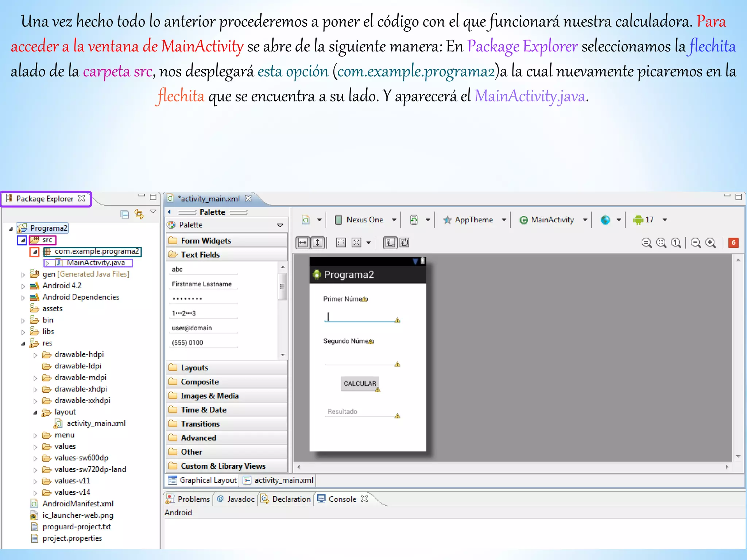The height and width of the screenshot is (560, 747).
Task: Open the screen orientation dropdown
Action: tap(427, 220)
